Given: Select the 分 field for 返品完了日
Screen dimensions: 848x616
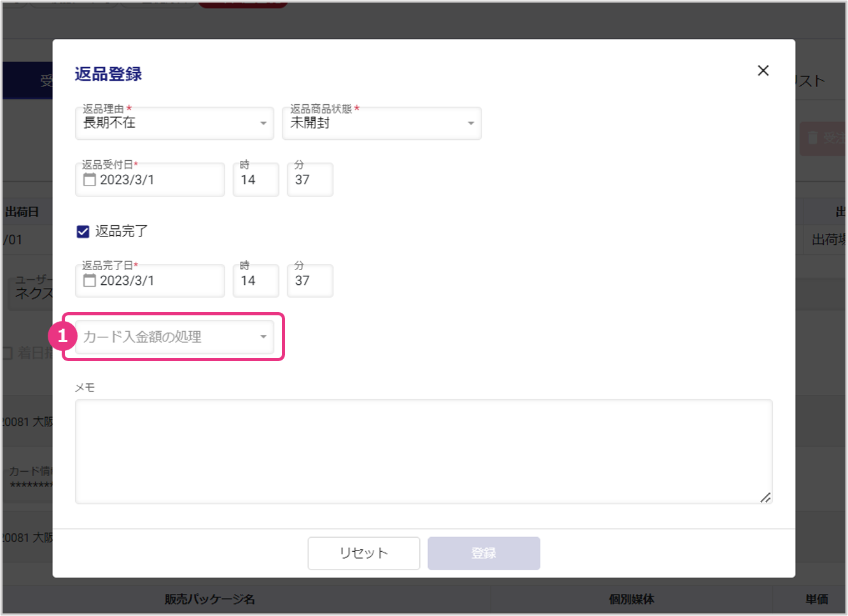Looking at the screenshot, I should [309, 281].
